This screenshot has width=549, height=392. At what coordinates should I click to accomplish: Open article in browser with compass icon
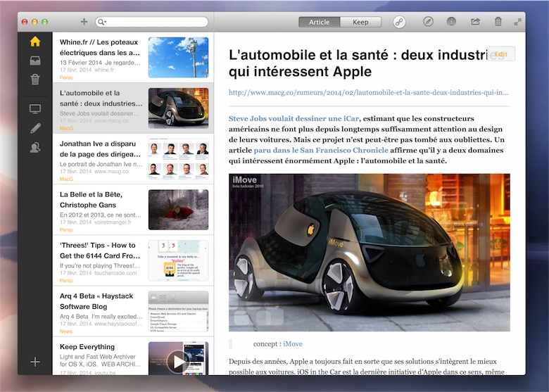[428, 22]
